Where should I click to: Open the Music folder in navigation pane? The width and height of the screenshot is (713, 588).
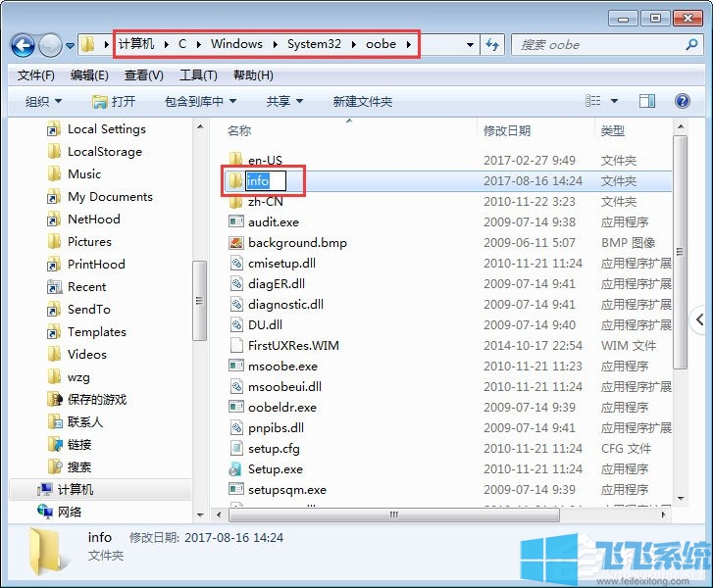[84, 174]
